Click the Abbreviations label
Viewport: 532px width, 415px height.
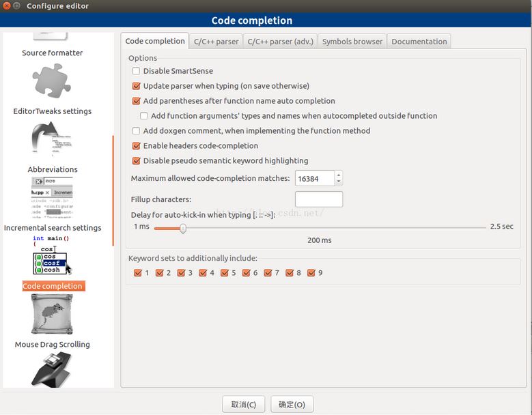coord(53,169)
